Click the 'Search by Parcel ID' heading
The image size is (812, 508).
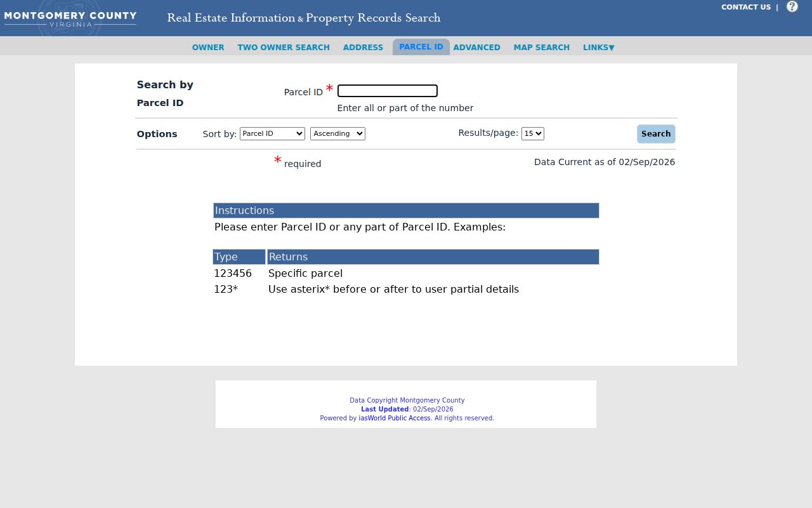(x=165, y=93)
